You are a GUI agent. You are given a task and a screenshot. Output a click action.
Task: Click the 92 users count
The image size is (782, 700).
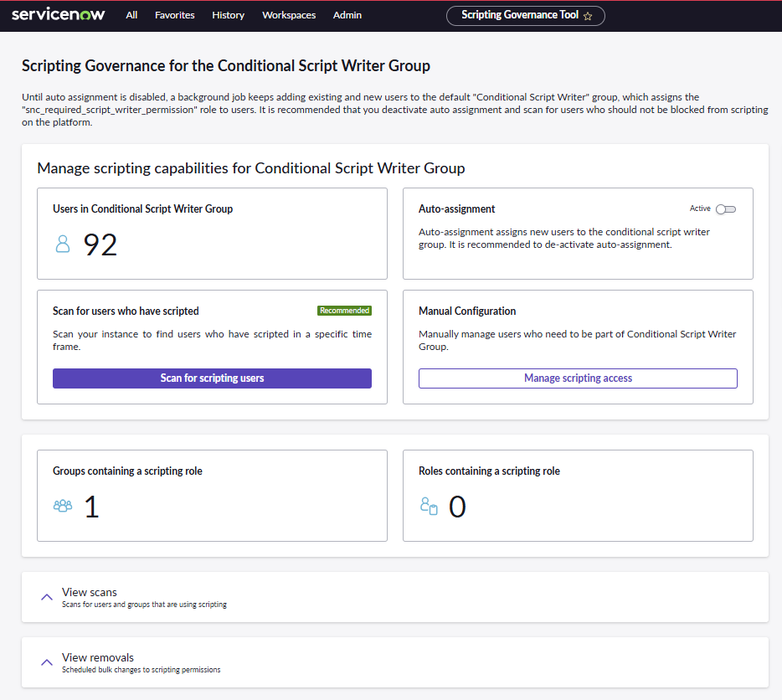coord(100,245)
